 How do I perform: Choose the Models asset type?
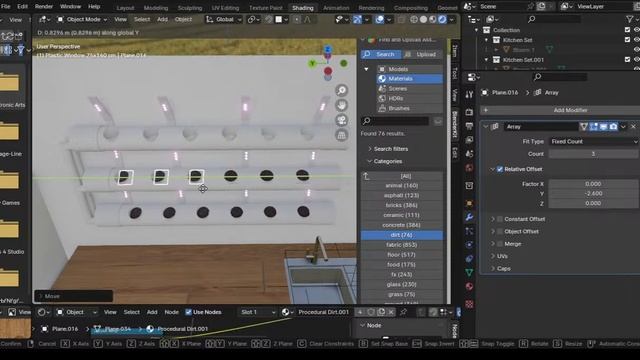pyautogui.click(x=409, y=69)
